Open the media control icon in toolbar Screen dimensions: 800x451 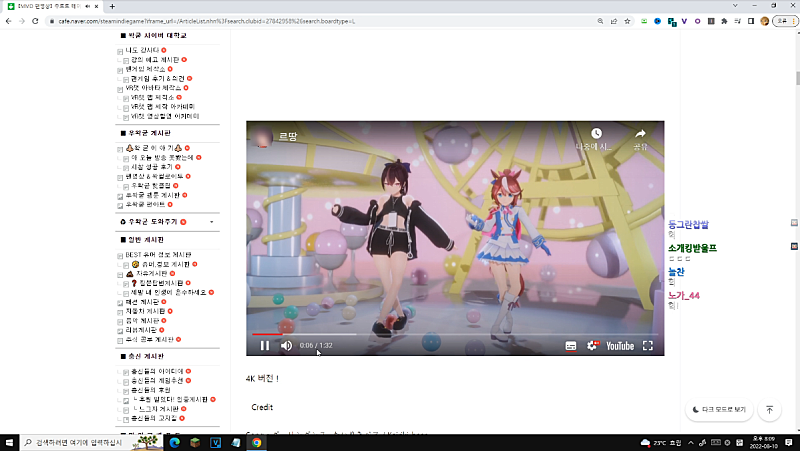tap(737, 21)
